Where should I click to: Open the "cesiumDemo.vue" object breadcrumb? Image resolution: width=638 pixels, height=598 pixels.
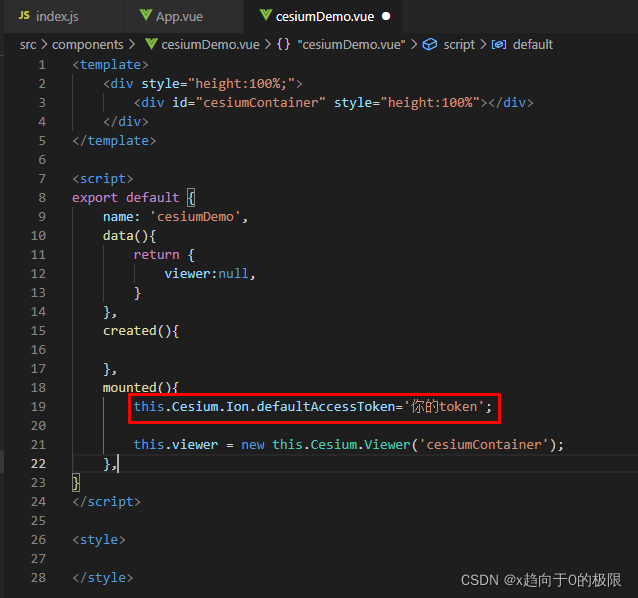[x=351, y=44]
